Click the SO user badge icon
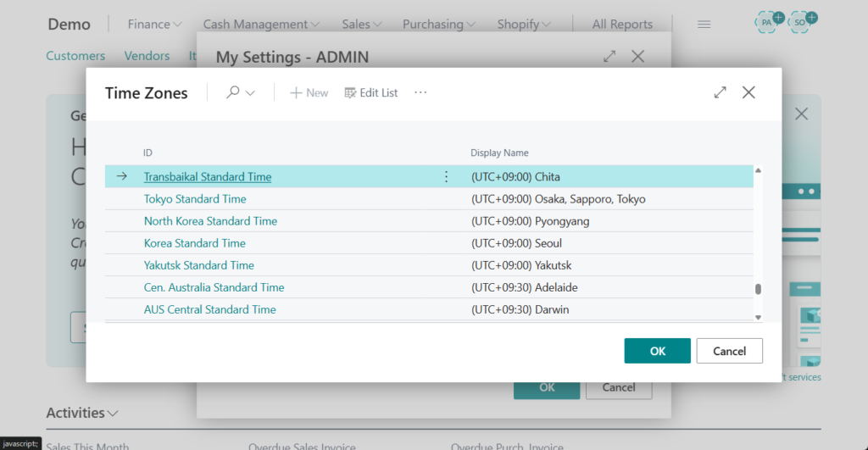 pyautogui.click(x=800, y=22)
